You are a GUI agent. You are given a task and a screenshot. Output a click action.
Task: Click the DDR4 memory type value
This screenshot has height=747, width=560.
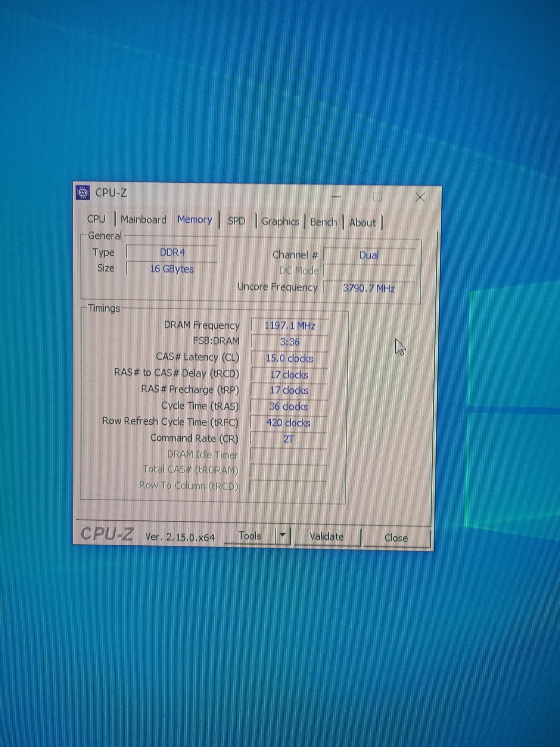click(172, 252)
